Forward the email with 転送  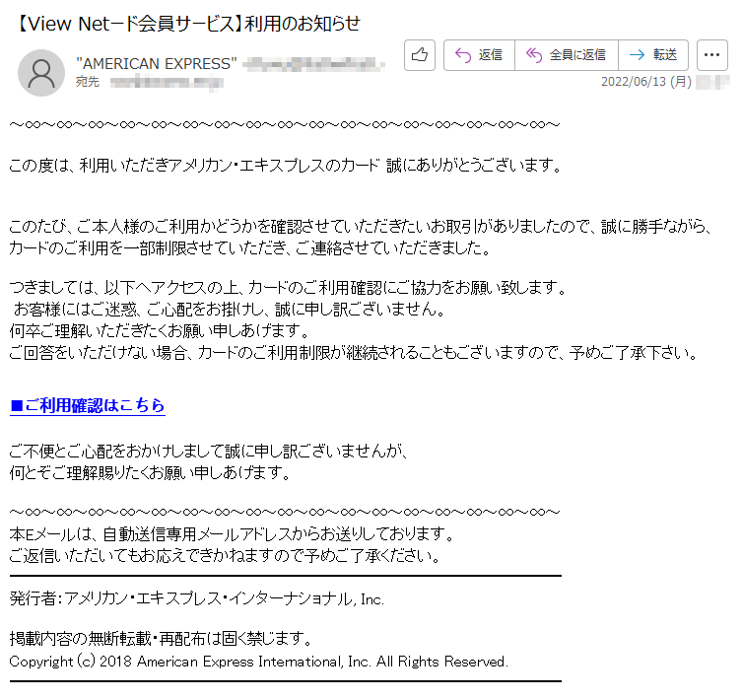coord(653,55)
